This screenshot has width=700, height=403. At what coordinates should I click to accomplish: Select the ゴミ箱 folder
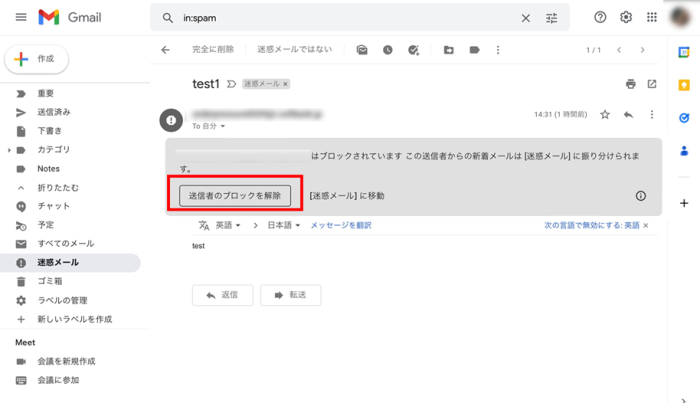(50, 281)
